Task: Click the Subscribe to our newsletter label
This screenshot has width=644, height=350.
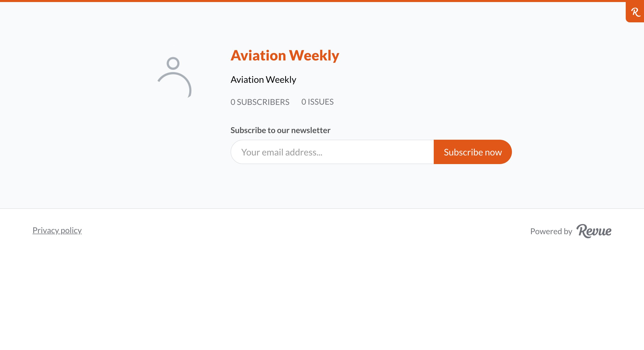Action: (280, 130)
